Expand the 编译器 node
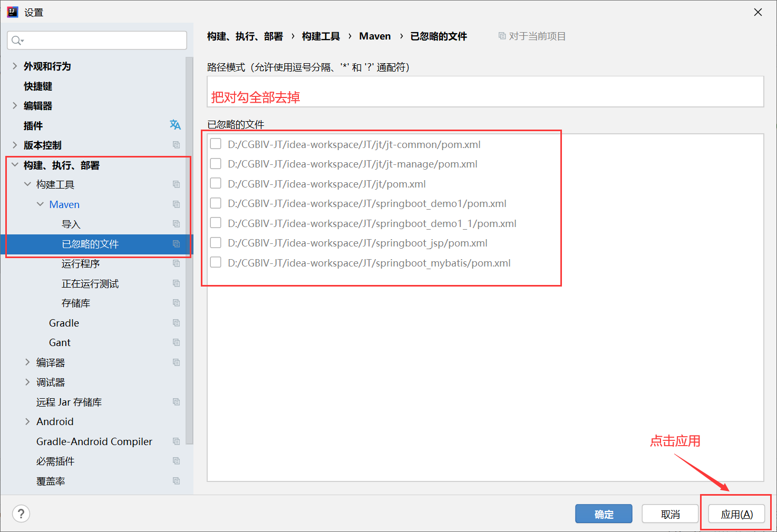 click(27, 362)
